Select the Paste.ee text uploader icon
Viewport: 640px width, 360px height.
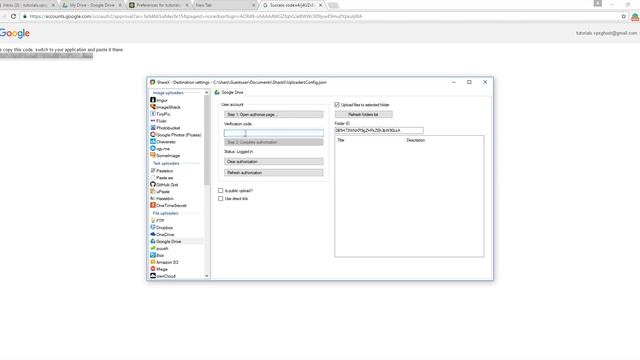pos(153,178)
